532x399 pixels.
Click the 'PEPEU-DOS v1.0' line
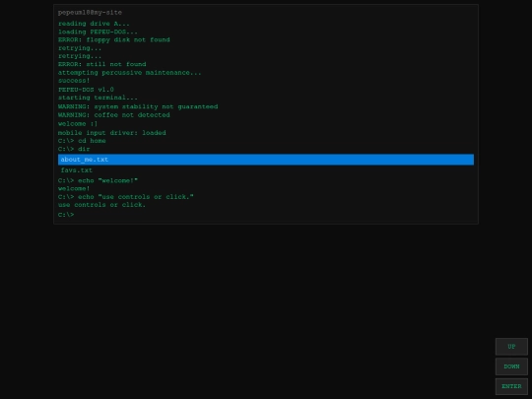click(86, 90)
